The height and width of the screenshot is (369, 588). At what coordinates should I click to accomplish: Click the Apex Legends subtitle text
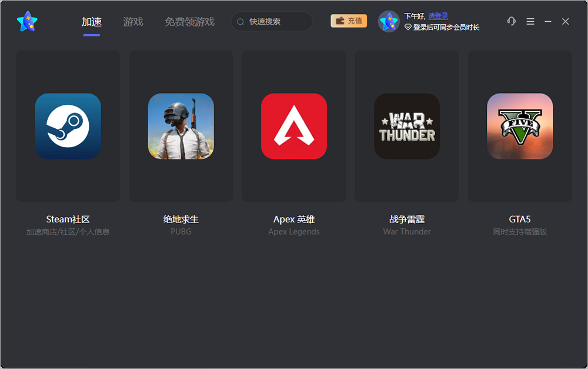point(294,232)
